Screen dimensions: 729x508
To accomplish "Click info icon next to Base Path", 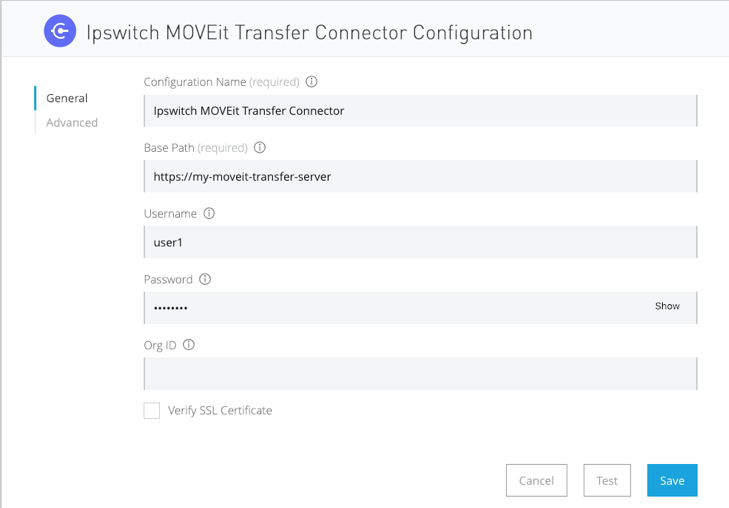I will pos(260,148).
